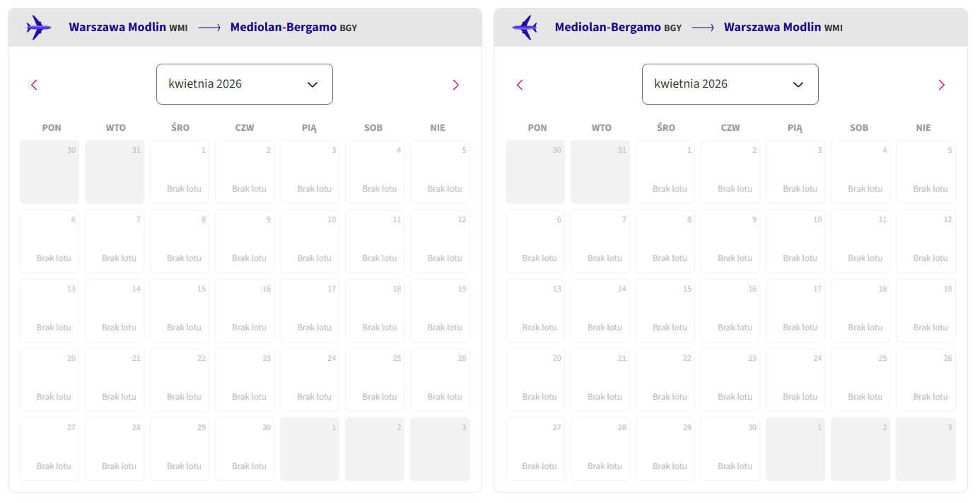Go to previous month in outbound calendar

pos(34,85)
